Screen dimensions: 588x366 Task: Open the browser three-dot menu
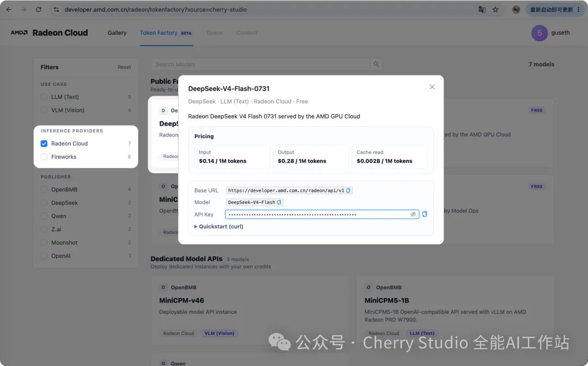[x=578, y=10]
